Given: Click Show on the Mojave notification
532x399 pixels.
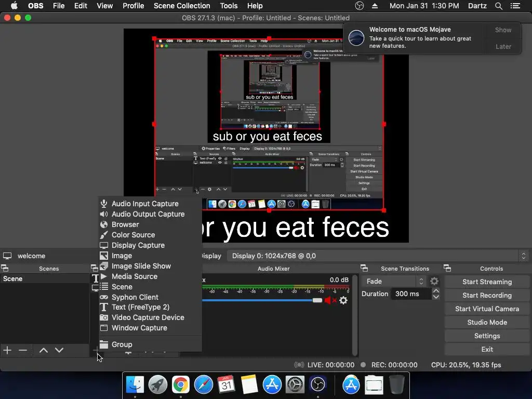Looking at the screenshot, I should (x=503, y=30).
